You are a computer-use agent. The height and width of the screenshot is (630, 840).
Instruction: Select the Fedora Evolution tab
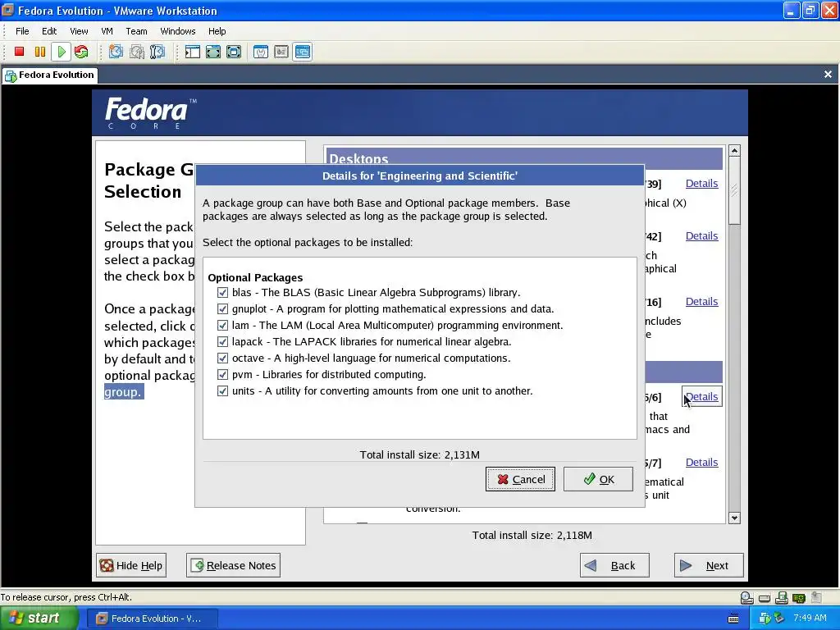(50, 75)
